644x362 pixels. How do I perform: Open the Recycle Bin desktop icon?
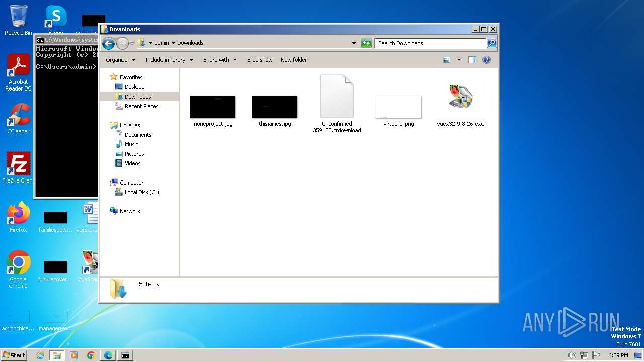coord(18,20)
